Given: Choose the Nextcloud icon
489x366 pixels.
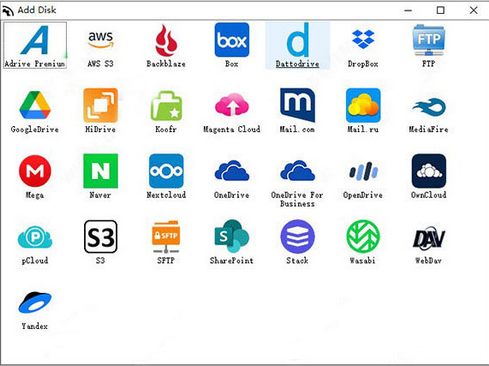Looking at the screenshot, I should pos(166,171).
